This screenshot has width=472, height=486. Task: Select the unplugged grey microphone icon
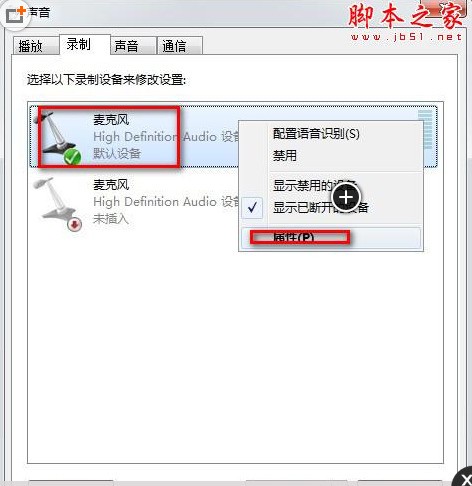57,203
